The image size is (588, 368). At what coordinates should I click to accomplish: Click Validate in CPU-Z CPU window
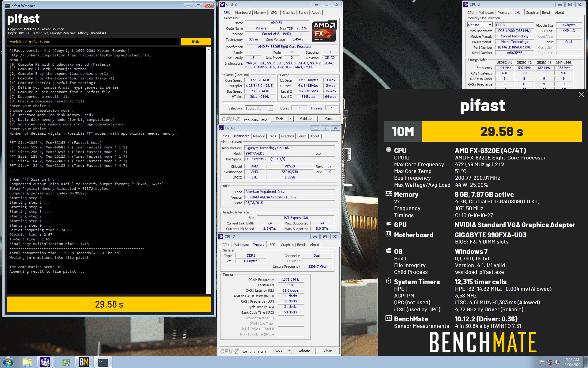[305, 119]
